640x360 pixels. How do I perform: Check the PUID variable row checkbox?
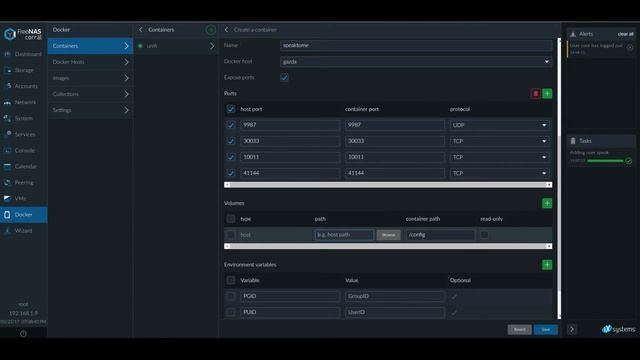(231, 312)
